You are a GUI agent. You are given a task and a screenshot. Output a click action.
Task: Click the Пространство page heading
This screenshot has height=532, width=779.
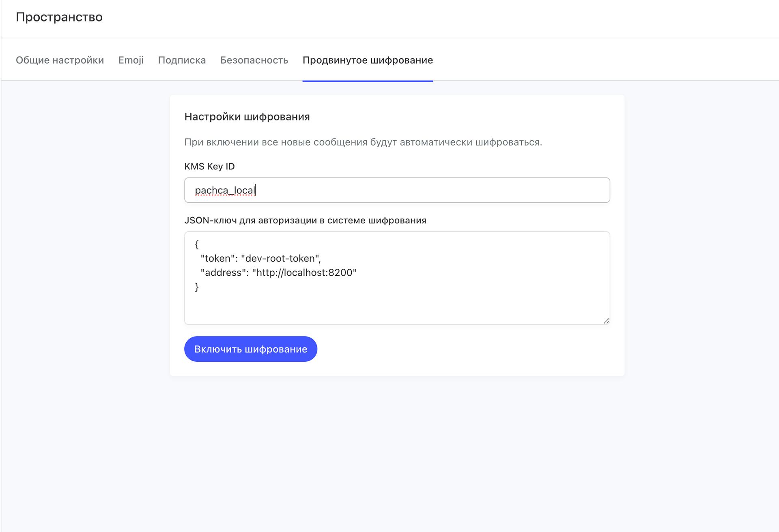pyautogui.click(x=59, y=17)
